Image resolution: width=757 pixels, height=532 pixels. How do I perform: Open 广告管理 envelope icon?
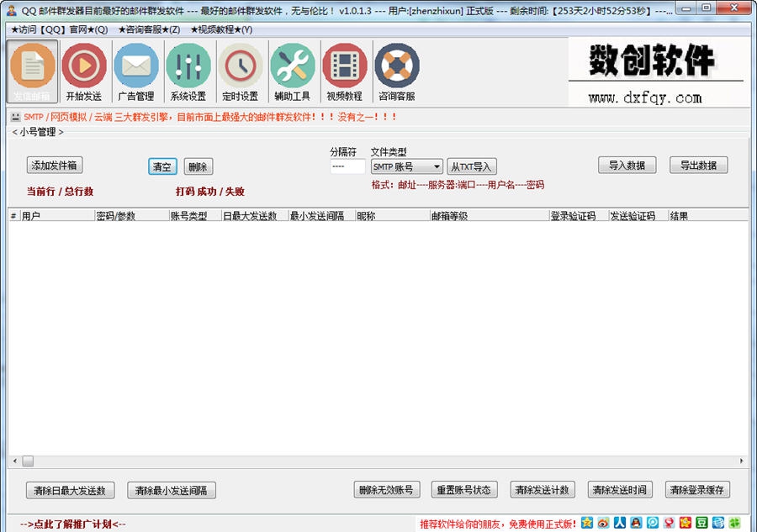coord(136,71)
